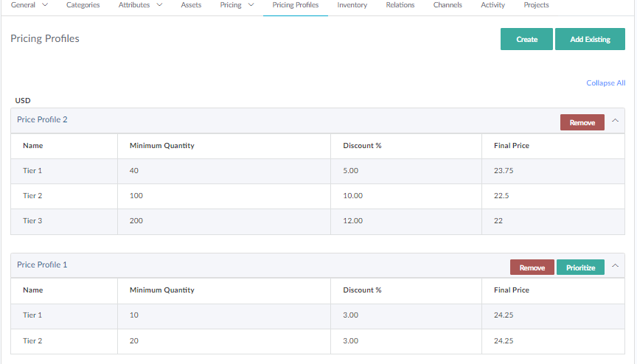Switch to the Channels tab
The width and height of the screenshot is (637, 364).
point(448,5)
